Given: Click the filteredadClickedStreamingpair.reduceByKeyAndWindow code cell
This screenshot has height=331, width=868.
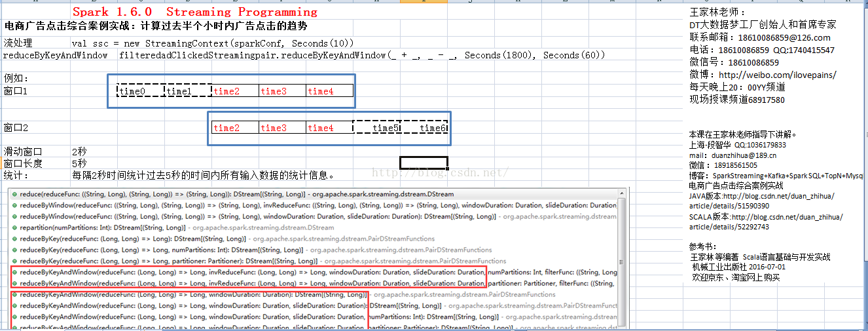Looking at the screenshot, I should pos(362,55).
